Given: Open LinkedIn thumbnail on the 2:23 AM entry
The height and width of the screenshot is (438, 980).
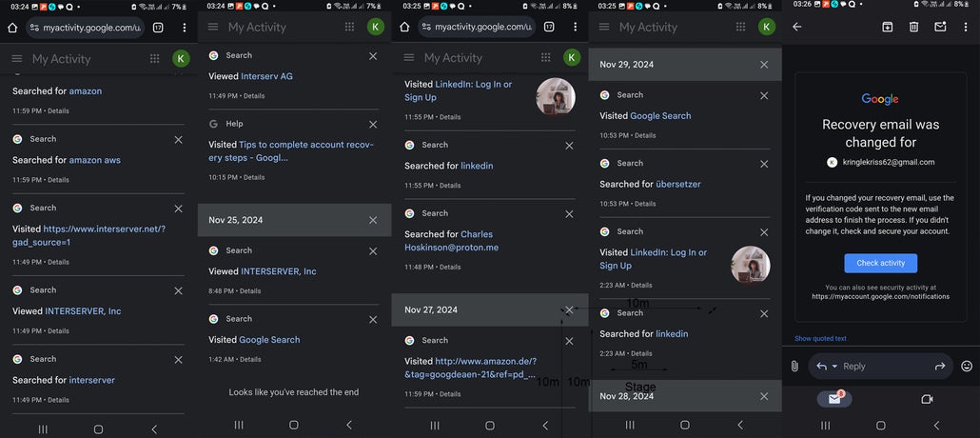Looking at the screenshot, I should tap(751, 265).
